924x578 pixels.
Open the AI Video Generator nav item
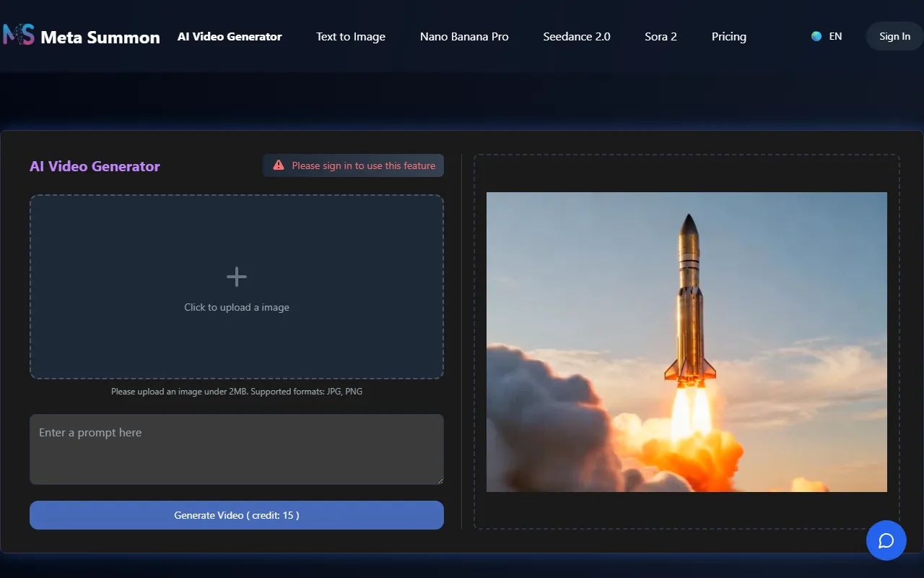point(230,36)
